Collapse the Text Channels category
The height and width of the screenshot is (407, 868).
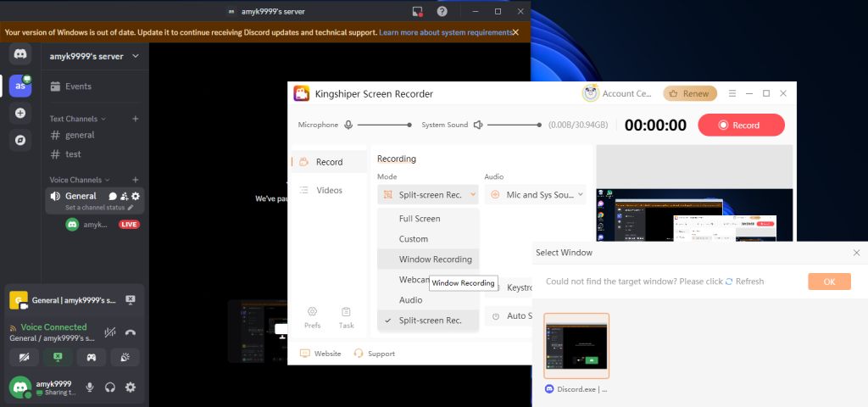pos(78,119)
